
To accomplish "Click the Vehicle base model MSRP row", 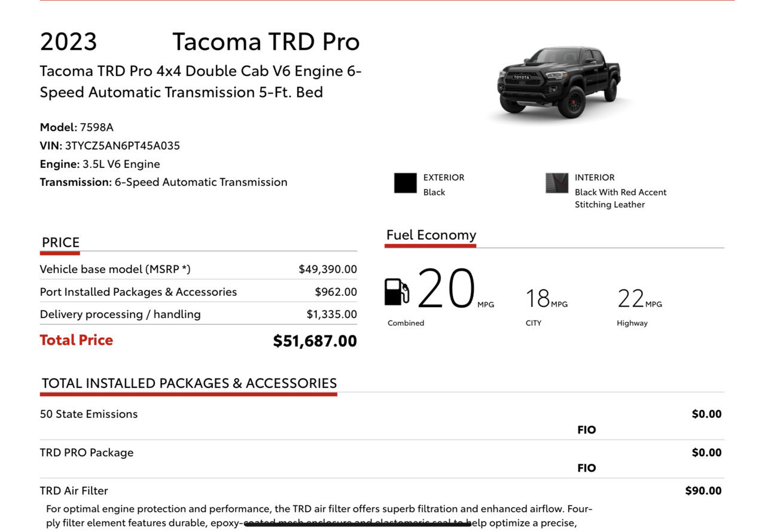I will point(198,269).
